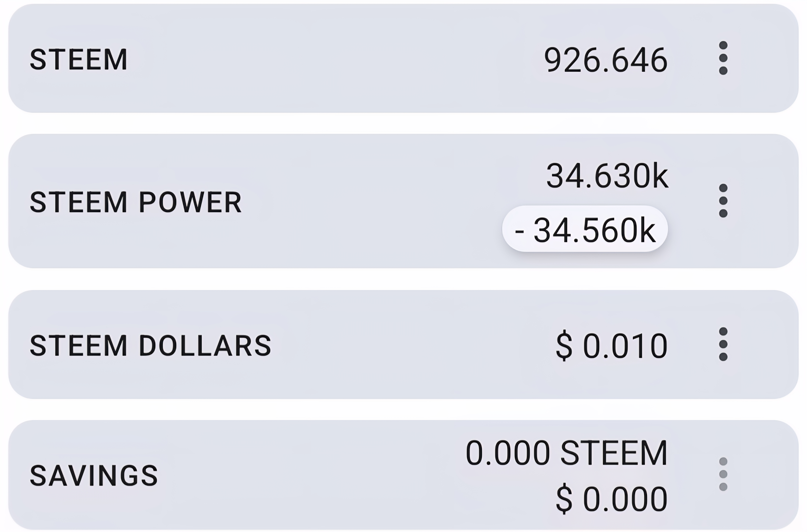
Task: Click the STEEM POWER label
Action: (x=136, y=202)
